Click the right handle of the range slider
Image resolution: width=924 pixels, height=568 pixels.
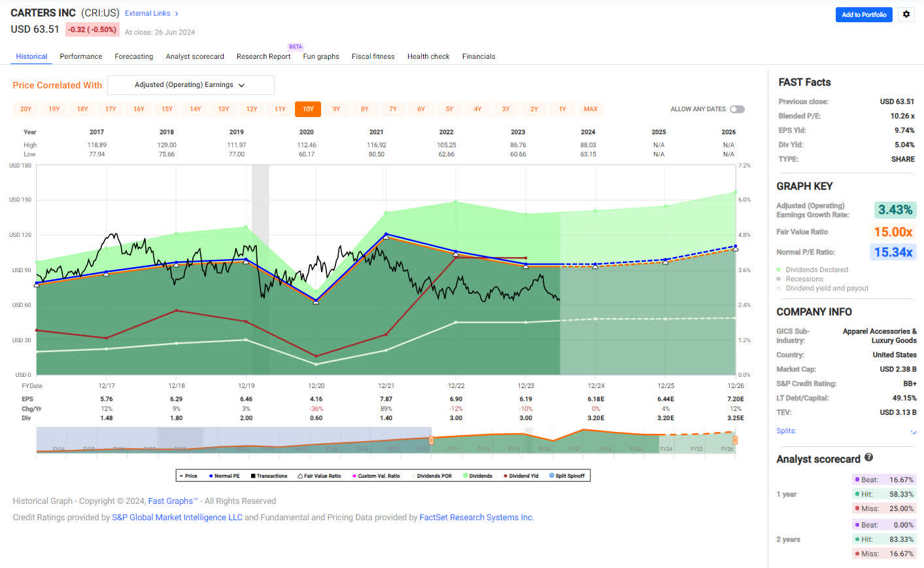pos(735,440)
